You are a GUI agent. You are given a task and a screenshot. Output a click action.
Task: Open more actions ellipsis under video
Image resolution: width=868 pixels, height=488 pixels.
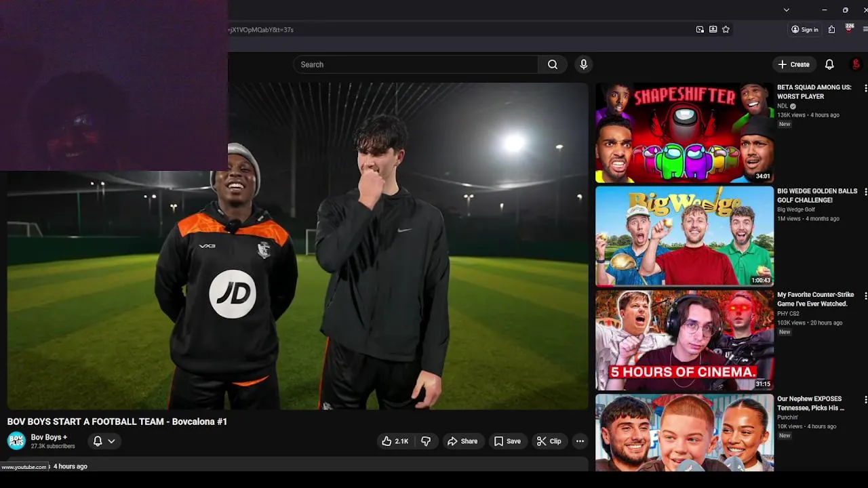click(580, 441)
